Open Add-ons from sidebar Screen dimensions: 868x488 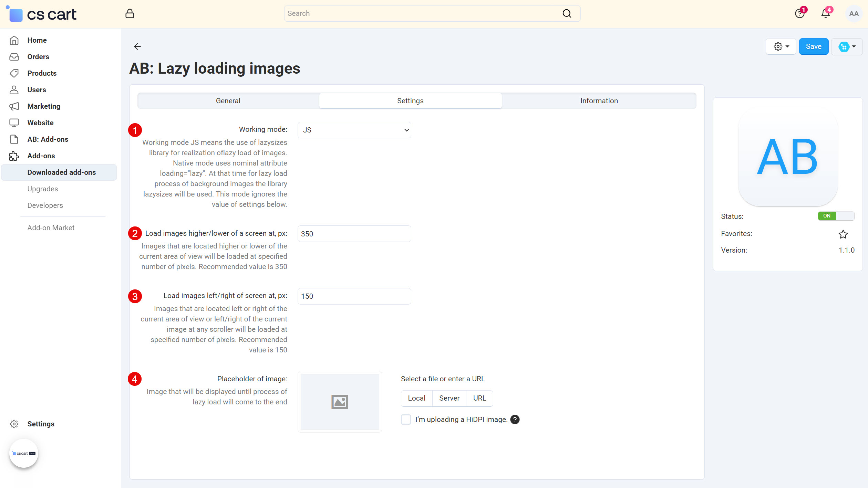coord(41,156)
